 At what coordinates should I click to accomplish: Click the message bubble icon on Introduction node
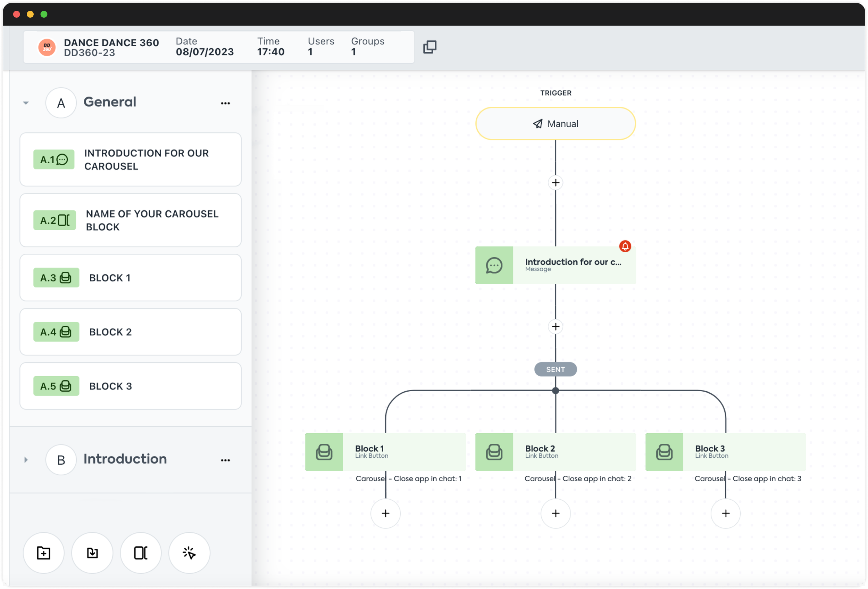coord(494,265)
